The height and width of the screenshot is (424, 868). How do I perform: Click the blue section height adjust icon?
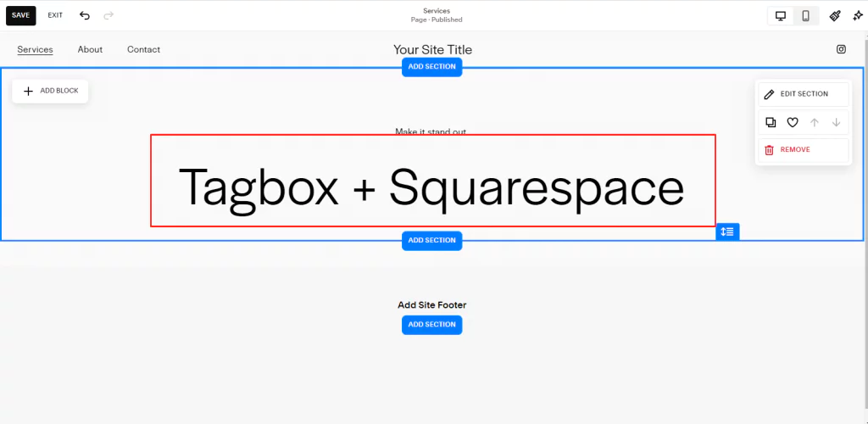727,232
